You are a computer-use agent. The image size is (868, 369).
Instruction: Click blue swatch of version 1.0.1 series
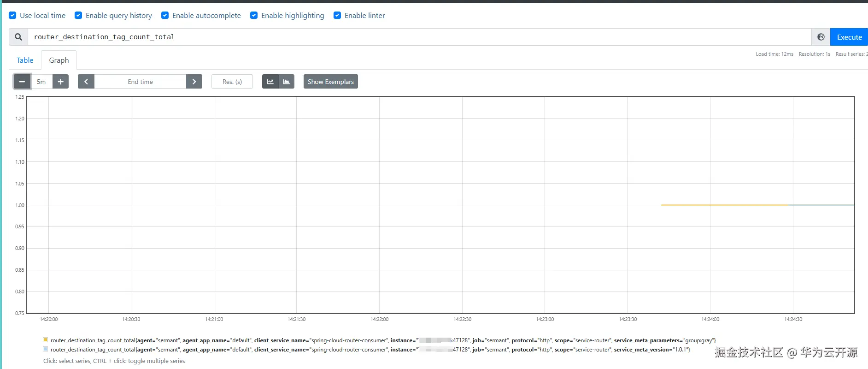46,349
